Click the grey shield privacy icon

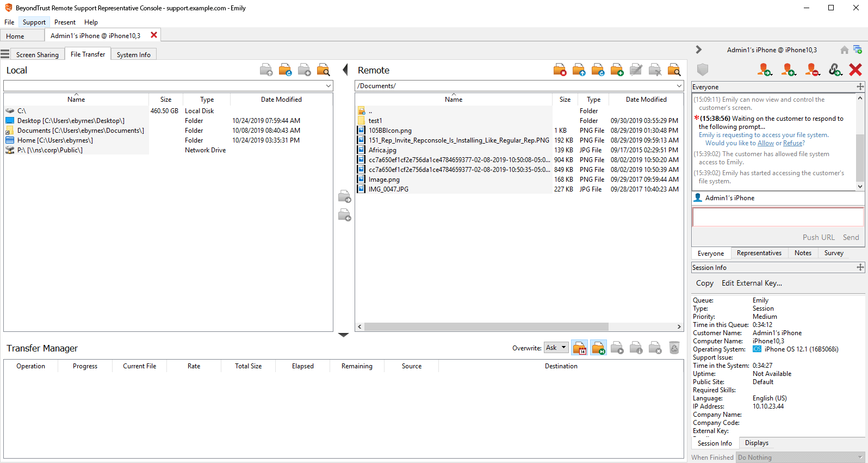point(703,70)
